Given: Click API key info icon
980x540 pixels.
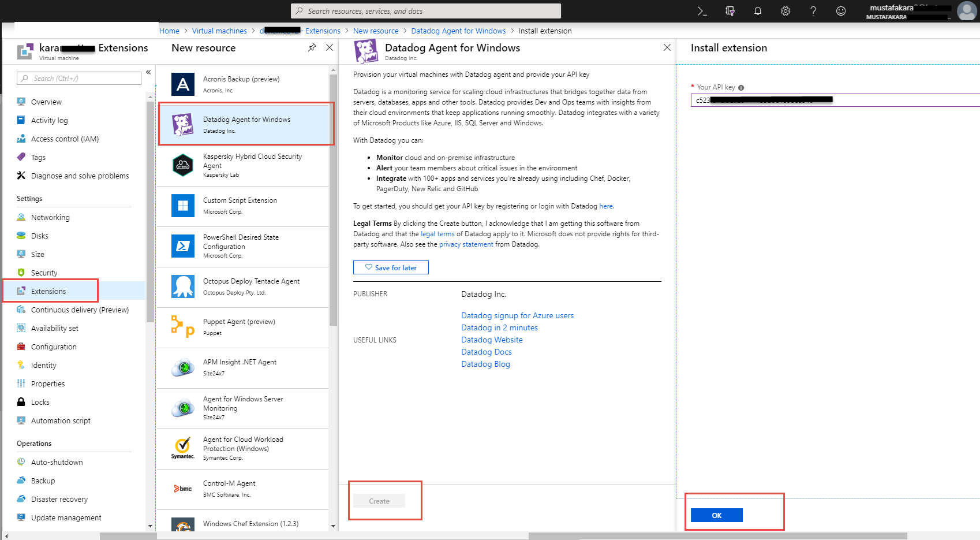Looking at the screenshot, I should coord(741,88).
